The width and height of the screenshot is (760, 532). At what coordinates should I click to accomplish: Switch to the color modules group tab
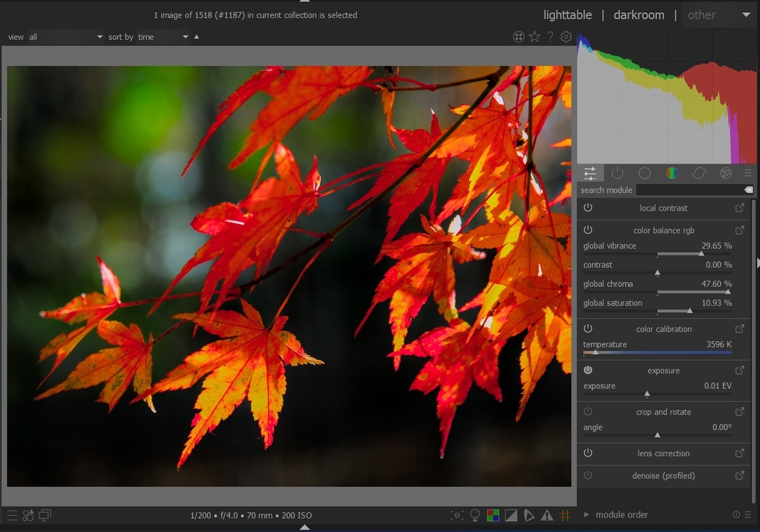click(672, 173)
